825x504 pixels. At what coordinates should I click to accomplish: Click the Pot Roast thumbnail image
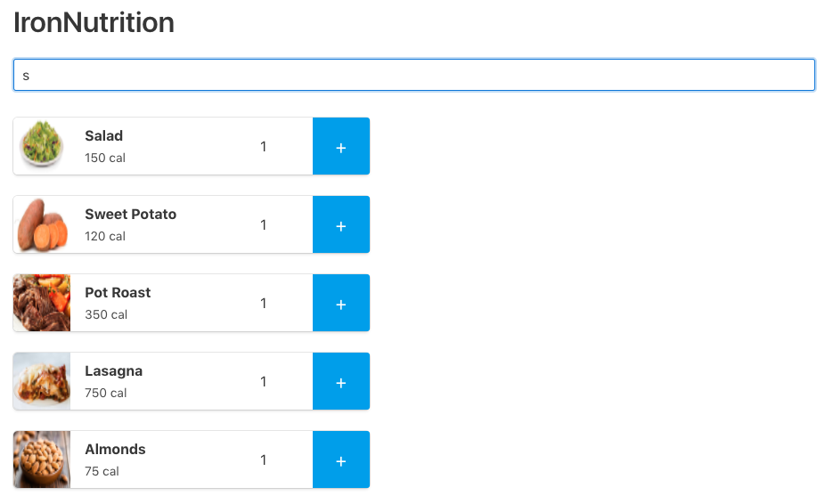point(42,304)
